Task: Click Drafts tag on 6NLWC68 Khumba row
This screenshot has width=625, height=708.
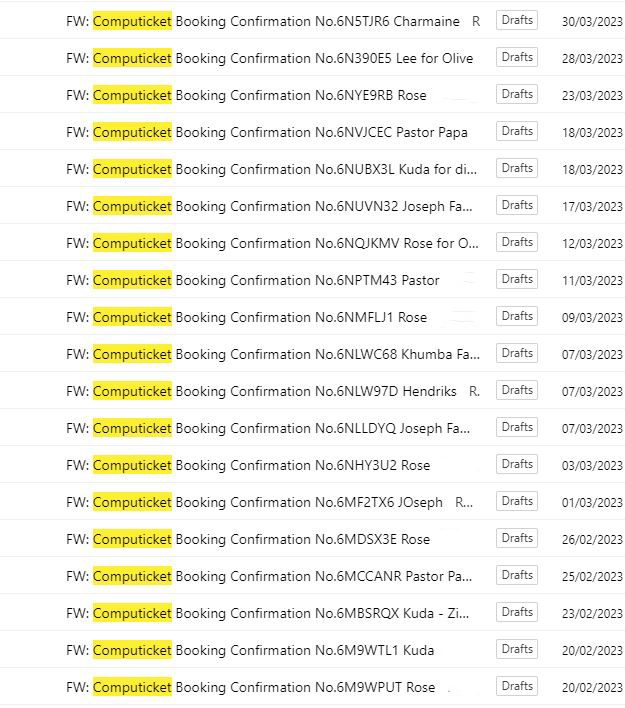Action: pyautogui.click(x=517, y=354)
